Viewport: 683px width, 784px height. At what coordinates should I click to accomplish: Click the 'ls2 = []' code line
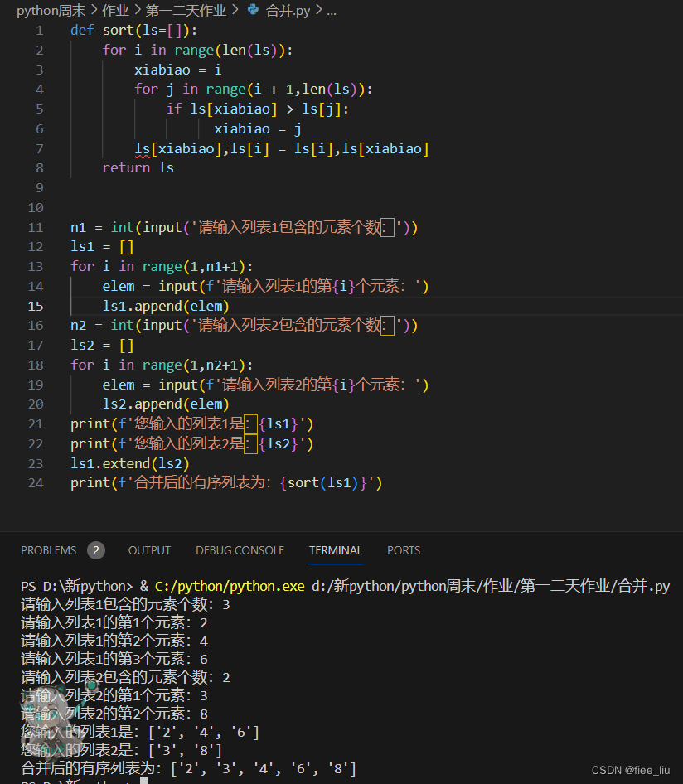click(x=102, y=346)
